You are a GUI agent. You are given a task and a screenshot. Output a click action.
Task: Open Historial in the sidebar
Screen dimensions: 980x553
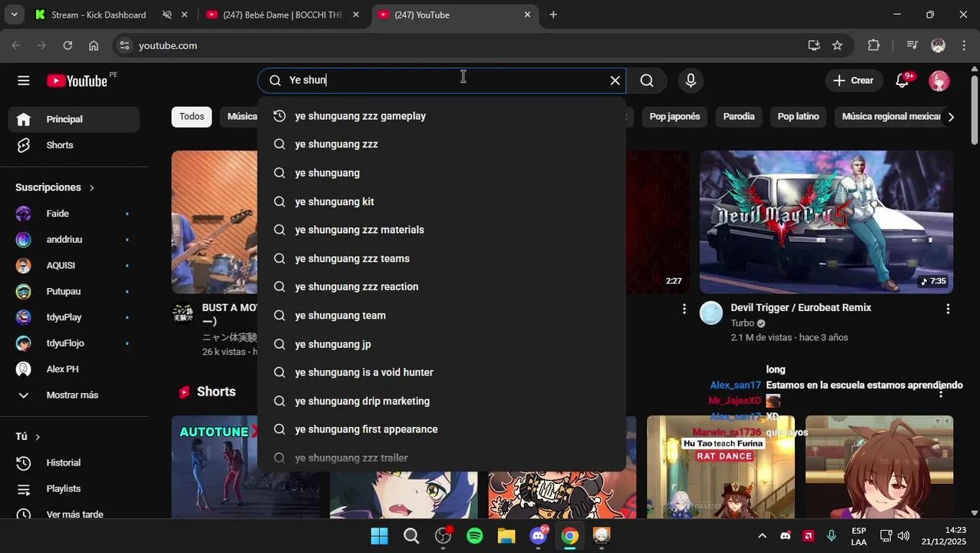pos(74,463)
